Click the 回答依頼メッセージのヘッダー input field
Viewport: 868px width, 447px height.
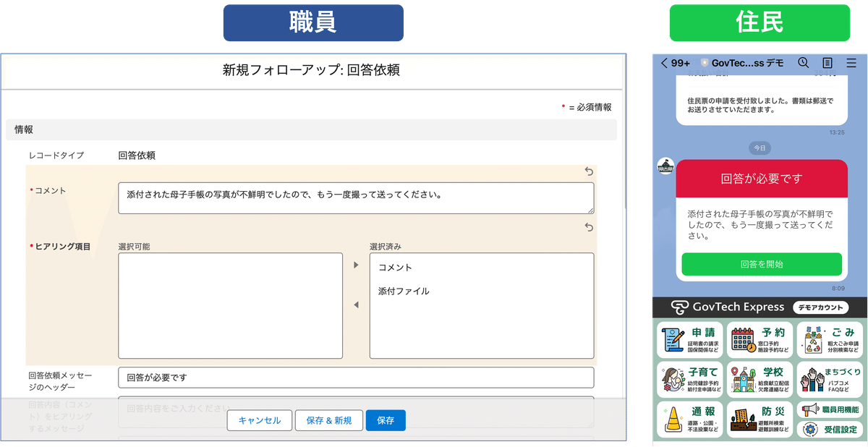point(356,377)
